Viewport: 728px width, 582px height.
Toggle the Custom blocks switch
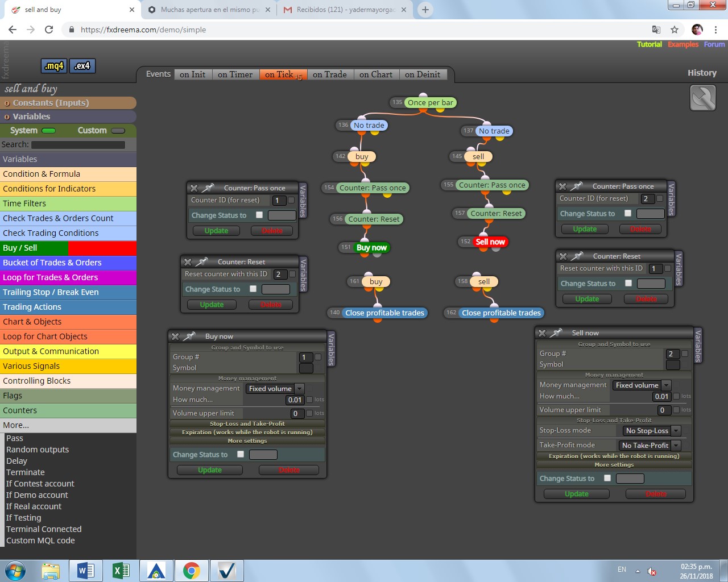pyautogui.click(x=118, y=131)
